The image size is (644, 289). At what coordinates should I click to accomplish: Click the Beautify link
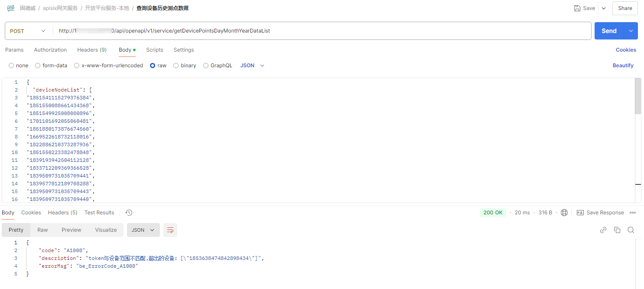623,66
